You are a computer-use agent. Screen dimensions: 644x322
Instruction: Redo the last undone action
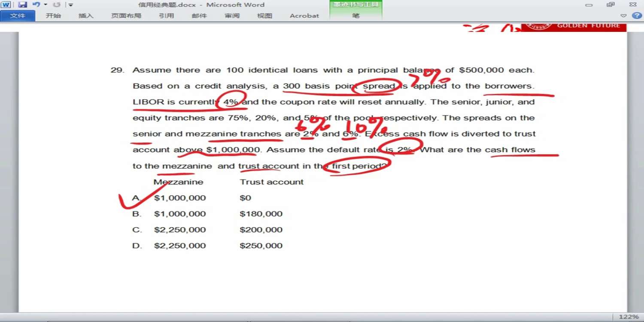click(x=57, y=5)
